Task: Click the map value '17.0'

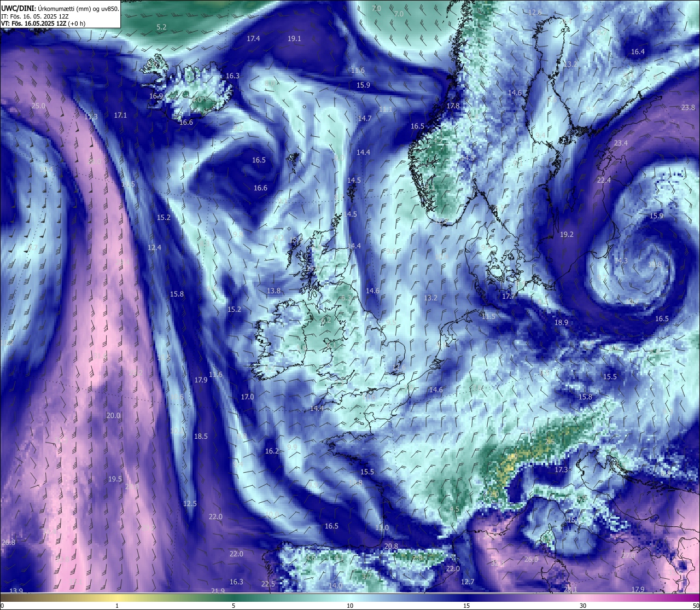Action: [247, 397]
